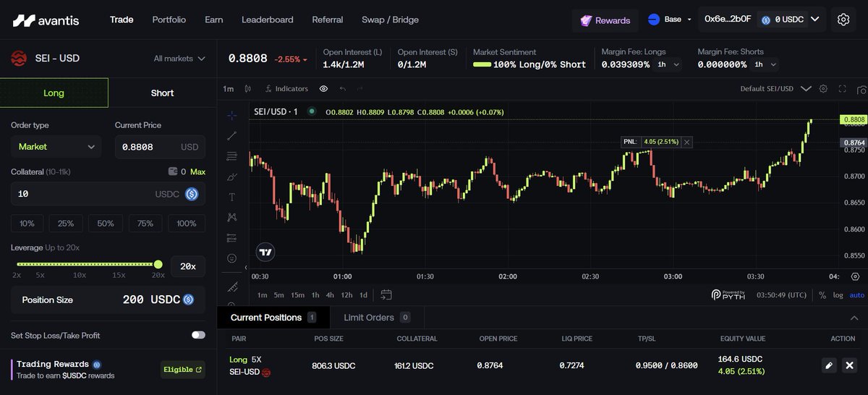This screenshot has width=868, height=395.
Task: Select the Short side
Action: 162,93
